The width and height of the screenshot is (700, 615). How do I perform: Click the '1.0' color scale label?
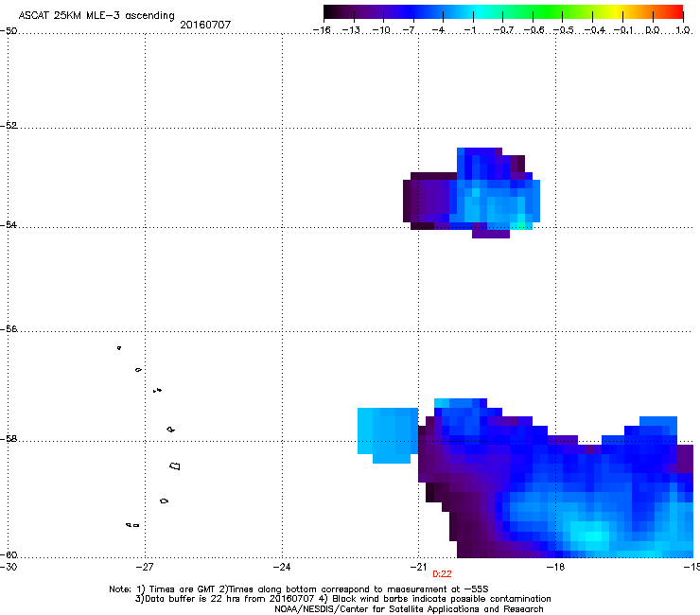tap(683, 30)
